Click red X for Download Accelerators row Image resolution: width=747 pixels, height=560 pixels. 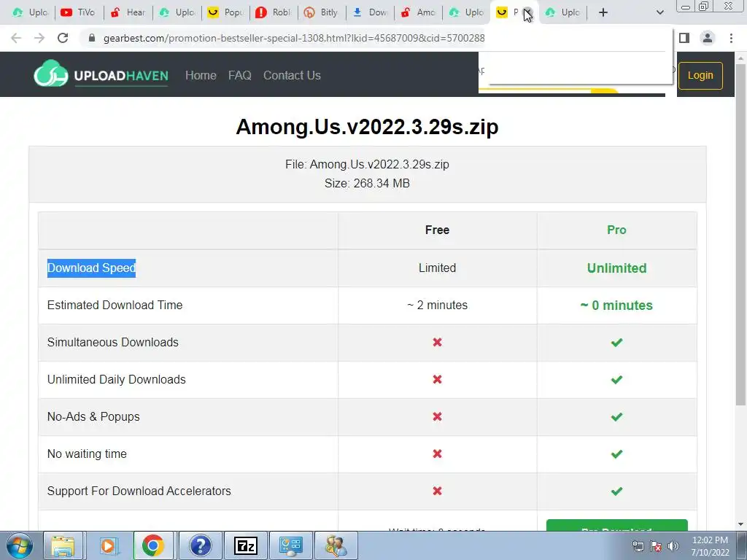click(x=438, y=491)
